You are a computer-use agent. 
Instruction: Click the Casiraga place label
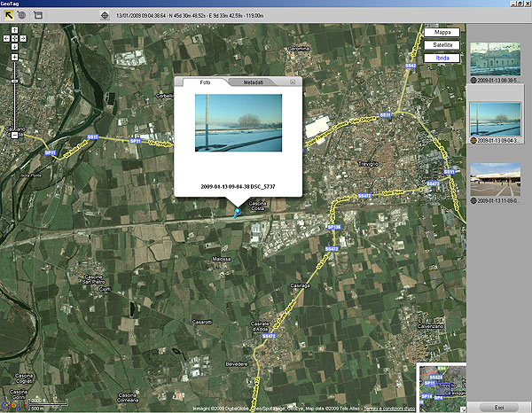pos(300,285)
